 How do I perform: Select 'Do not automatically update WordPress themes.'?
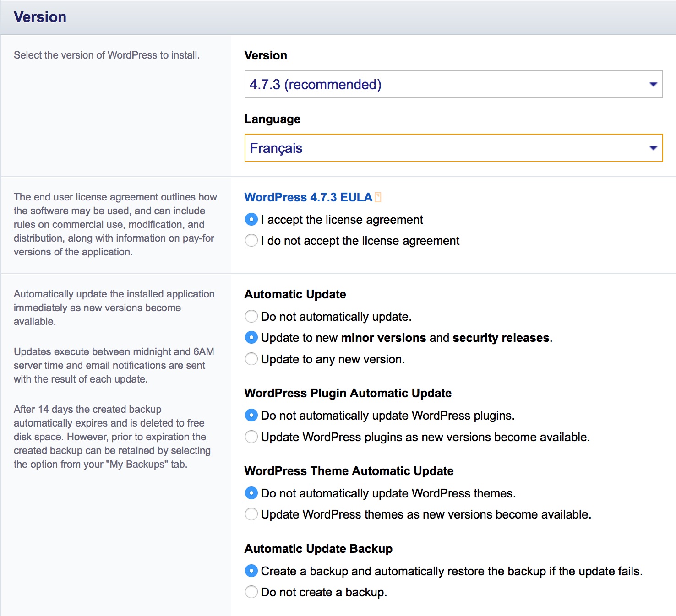[x=251, y=493]
